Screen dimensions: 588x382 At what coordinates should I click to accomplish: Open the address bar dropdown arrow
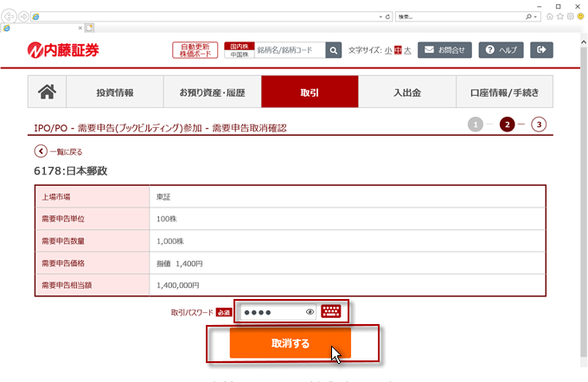(x=380, y=17)
